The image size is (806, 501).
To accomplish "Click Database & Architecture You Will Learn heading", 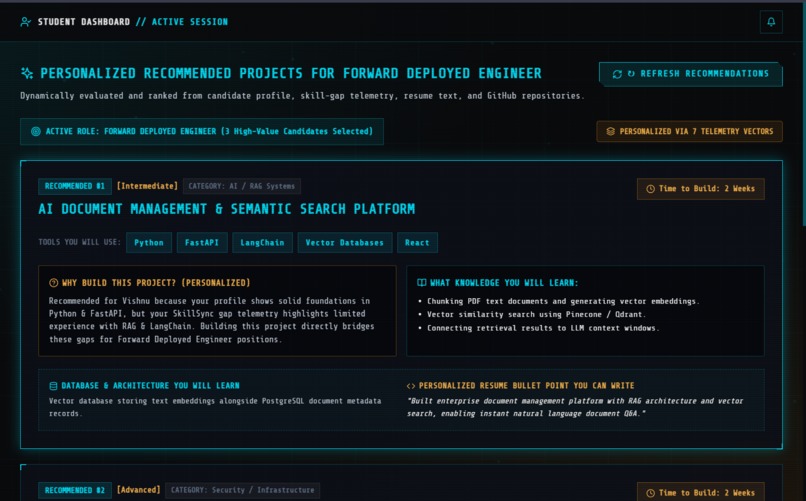I will coord(150,385).
